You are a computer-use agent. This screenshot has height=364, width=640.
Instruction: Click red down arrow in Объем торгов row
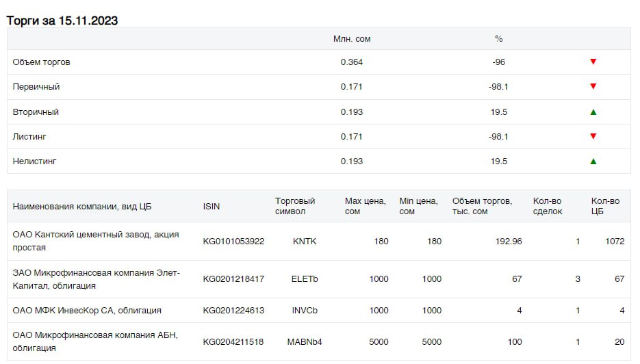pos(593,62)
